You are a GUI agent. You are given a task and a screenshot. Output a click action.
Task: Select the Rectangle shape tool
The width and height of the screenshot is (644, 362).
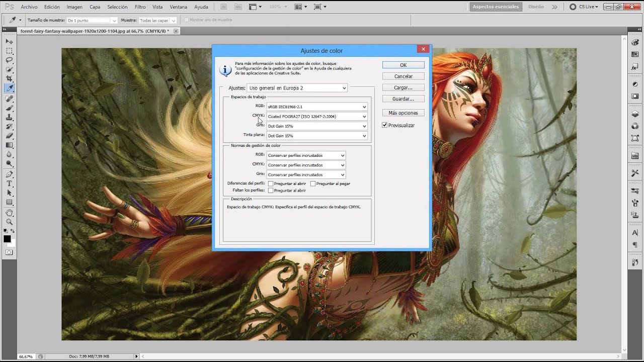9,202
